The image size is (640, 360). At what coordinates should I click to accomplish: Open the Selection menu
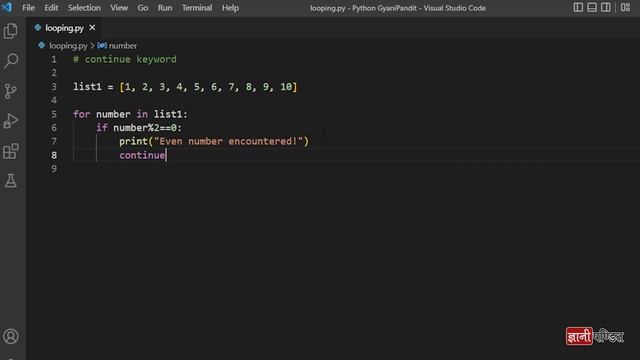84,8
